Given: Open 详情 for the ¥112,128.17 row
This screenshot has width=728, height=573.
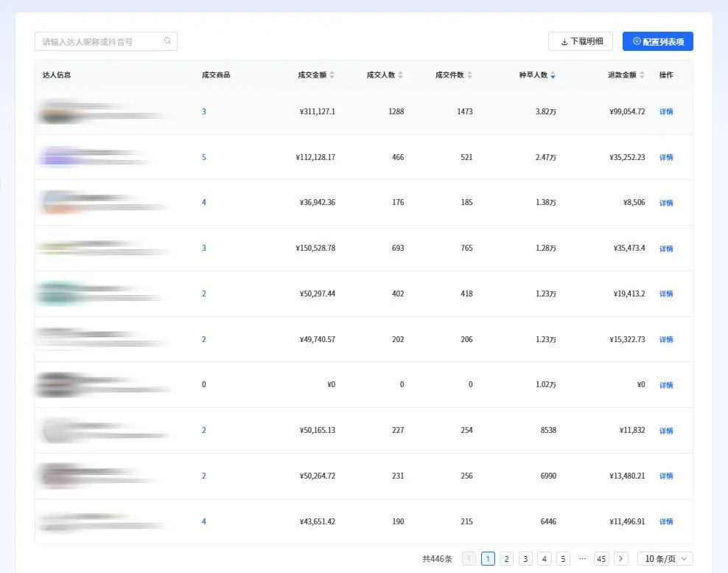Looking at the screenshot, I should point(666,158).
